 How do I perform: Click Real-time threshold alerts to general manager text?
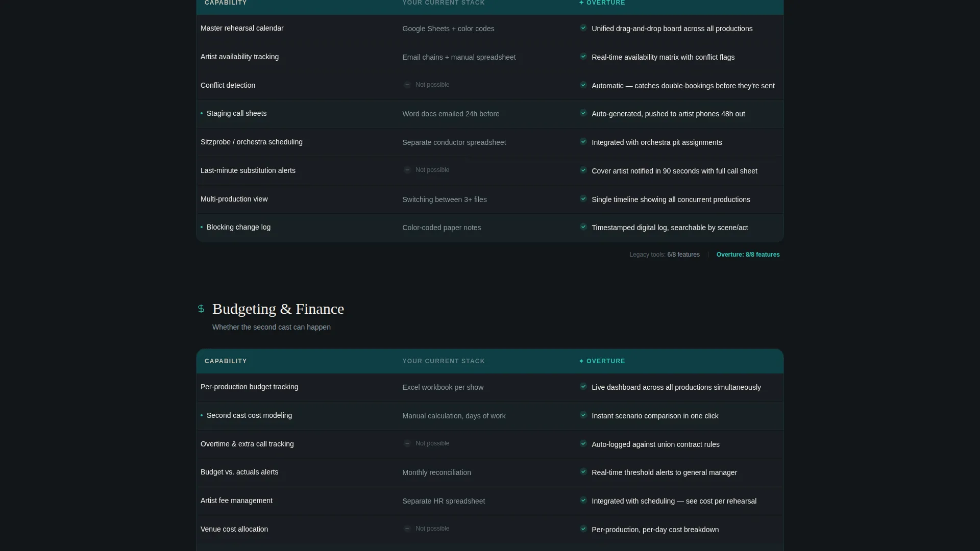pyautogui.click(x=664, y=472)
